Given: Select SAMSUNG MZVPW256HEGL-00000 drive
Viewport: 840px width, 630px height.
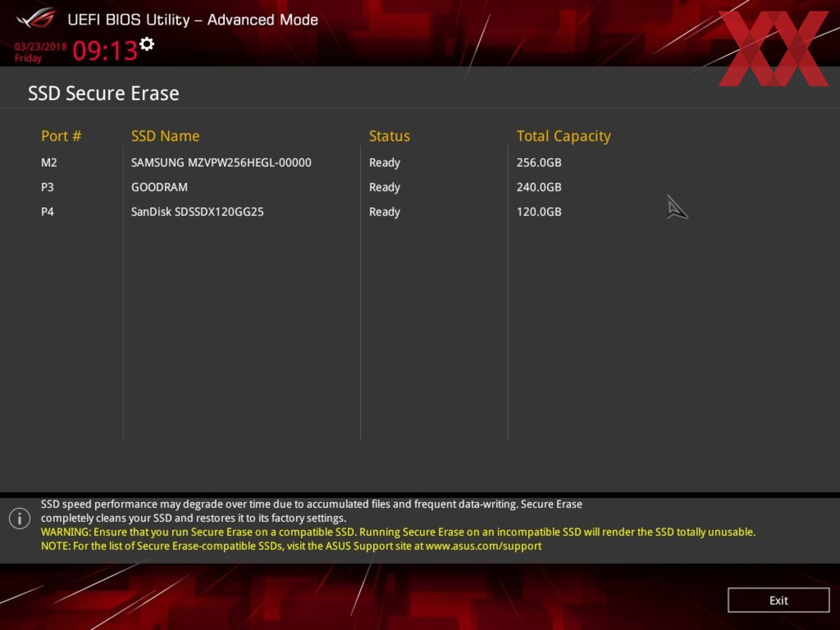Looking at the screenshot, I should [x=221, y=162].
